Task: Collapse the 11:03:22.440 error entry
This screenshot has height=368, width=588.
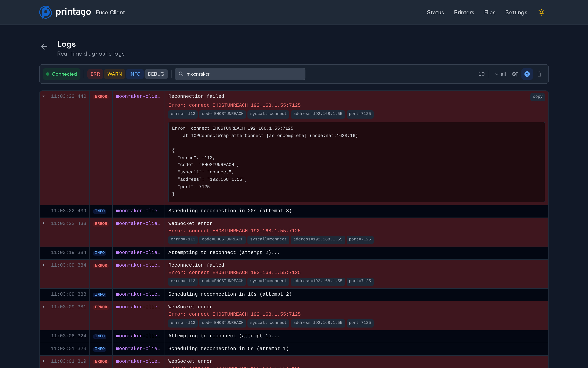Action: click(x=44, y=96)
